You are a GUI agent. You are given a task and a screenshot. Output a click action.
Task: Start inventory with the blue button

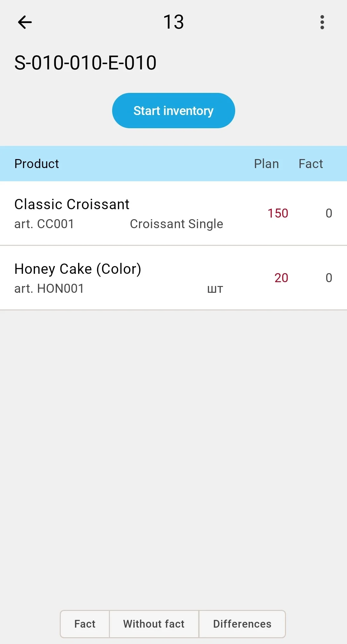tap(173, 111)
